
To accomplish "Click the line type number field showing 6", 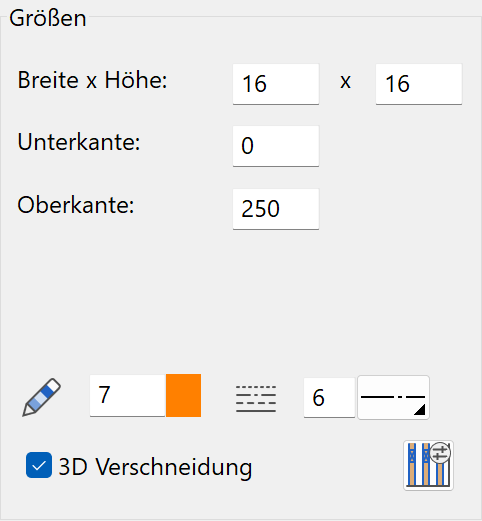I will [329, 397].
